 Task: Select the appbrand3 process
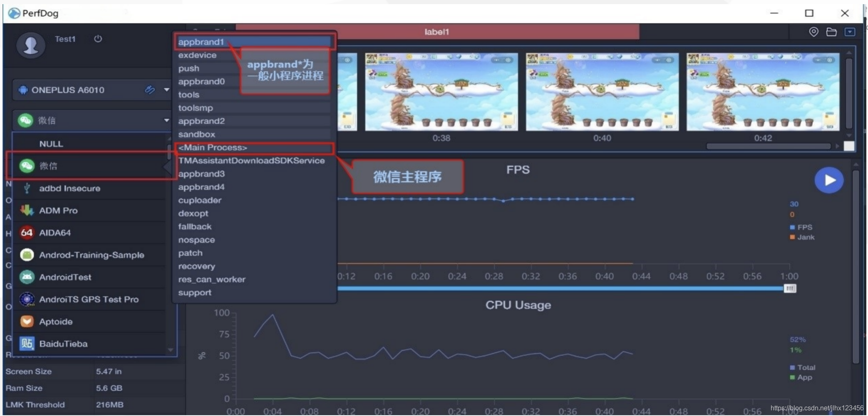tap(254, 174)
